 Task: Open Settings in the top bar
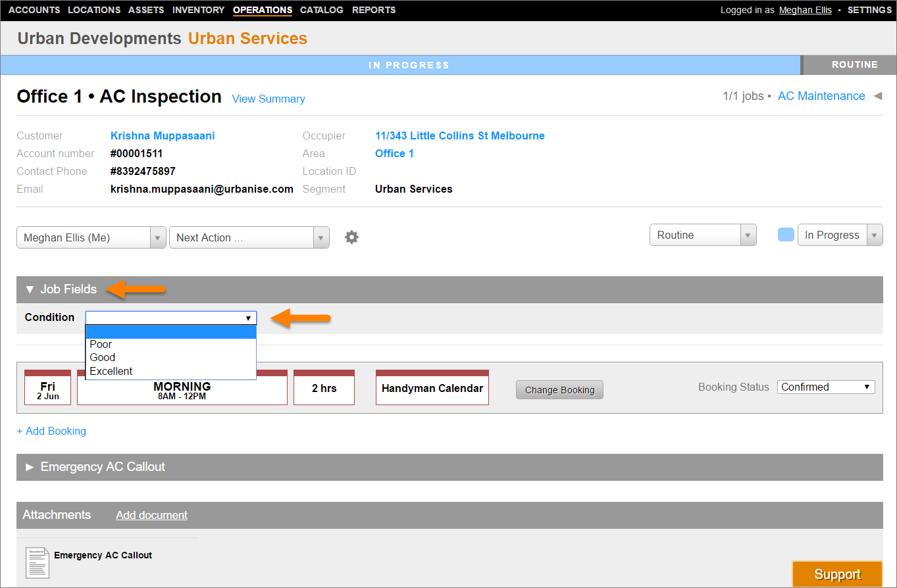point(869,10)
